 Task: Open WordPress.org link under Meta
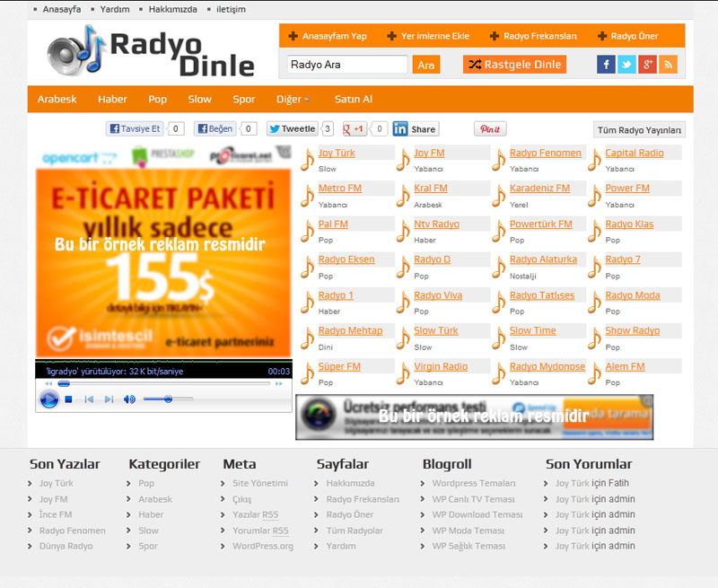point(263,547)
